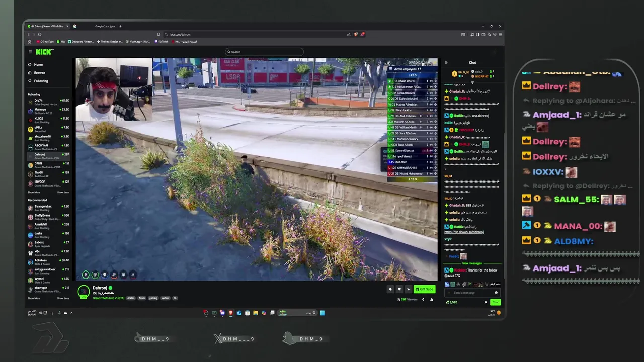
Task: Collapse Recommended list with Show Less
Action: coord(63,298)
